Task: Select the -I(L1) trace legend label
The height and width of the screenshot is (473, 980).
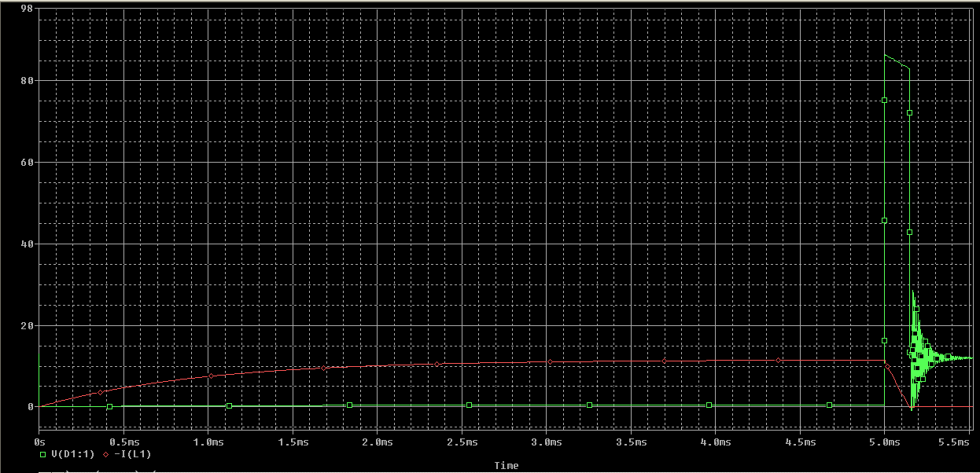Action: pyautogui.click(x=133, y=454)
